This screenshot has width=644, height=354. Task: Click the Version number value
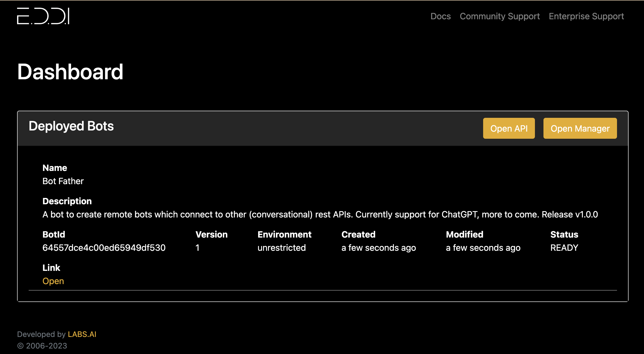pyautogui.click(x=197, y=248)
